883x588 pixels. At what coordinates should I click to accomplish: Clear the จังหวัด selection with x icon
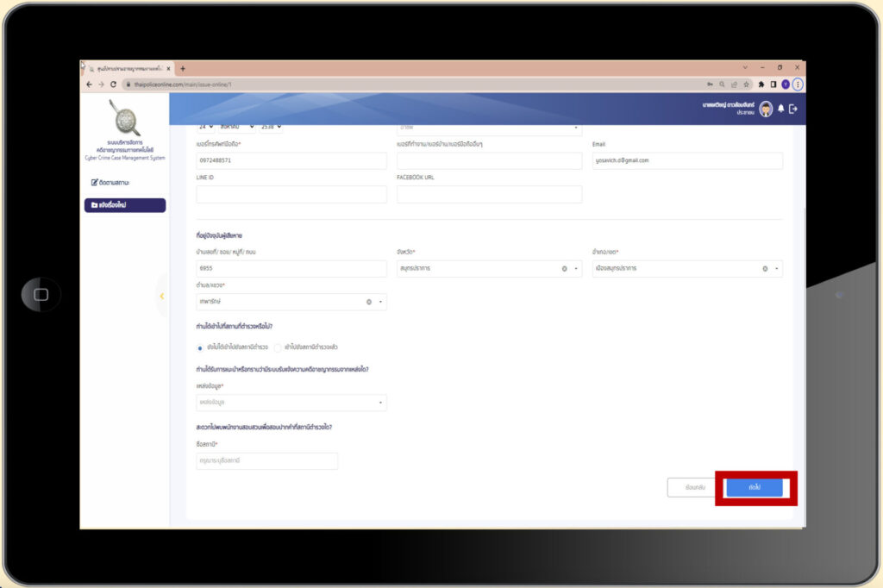tap(565, 269)
